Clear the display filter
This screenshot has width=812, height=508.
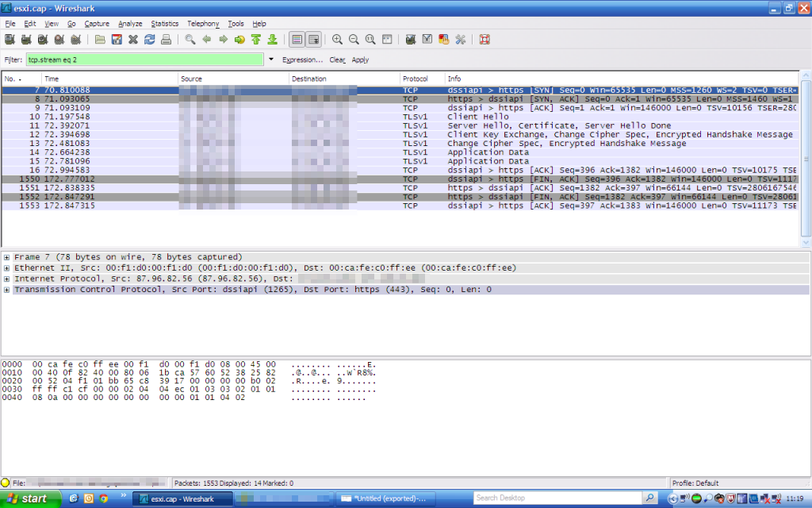337,60
